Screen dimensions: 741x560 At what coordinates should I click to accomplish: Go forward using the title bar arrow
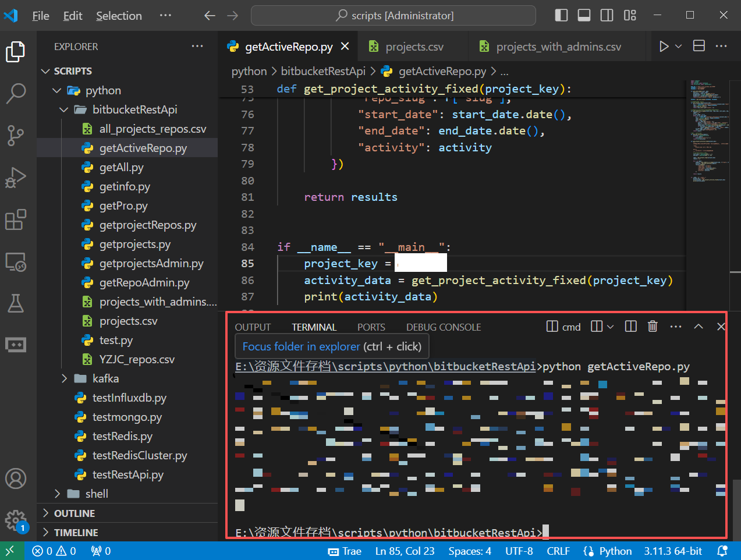coord(233,16)
